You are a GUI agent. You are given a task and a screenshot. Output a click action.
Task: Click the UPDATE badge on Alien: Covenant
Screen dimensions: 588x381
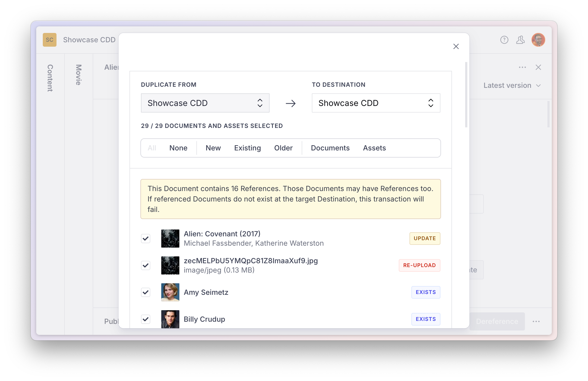(x=424, y=238)
